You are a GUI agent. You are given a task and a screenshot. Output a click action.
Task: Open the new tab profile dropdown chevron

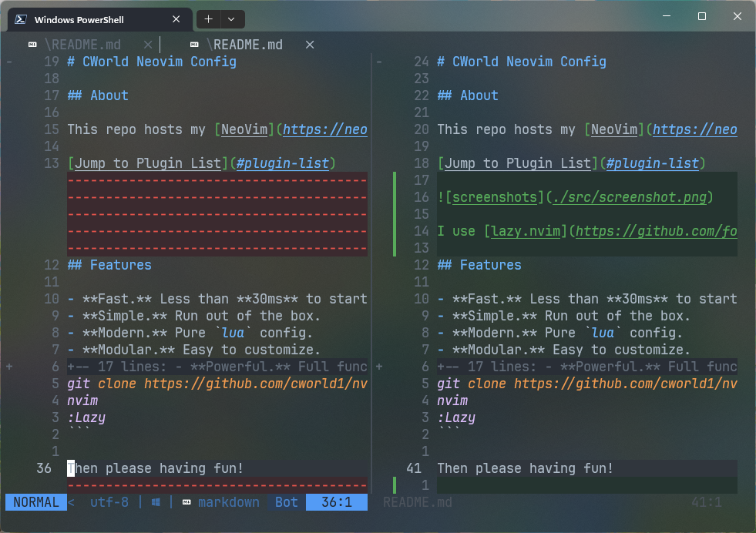point(231,19)
